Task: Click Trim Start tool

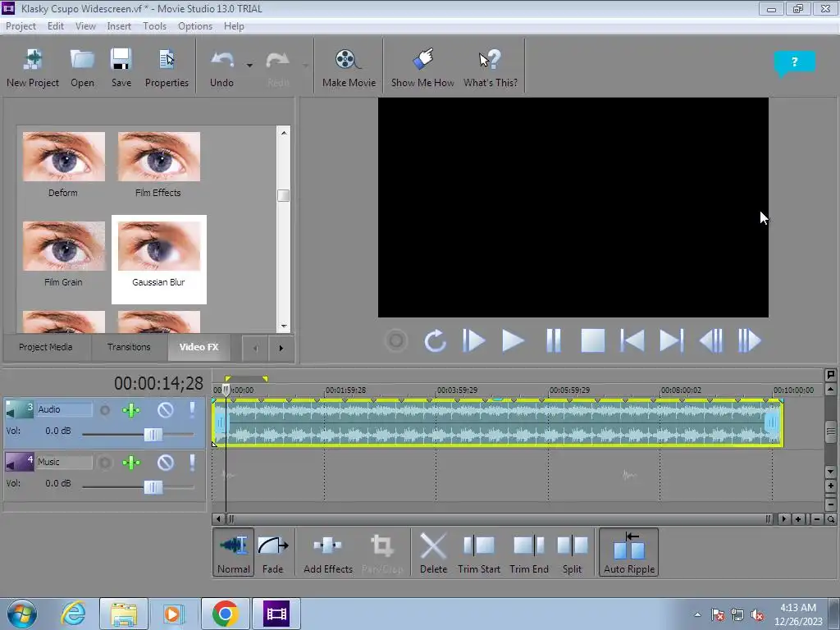Action: pyautogui.click(x=479, y=552)
